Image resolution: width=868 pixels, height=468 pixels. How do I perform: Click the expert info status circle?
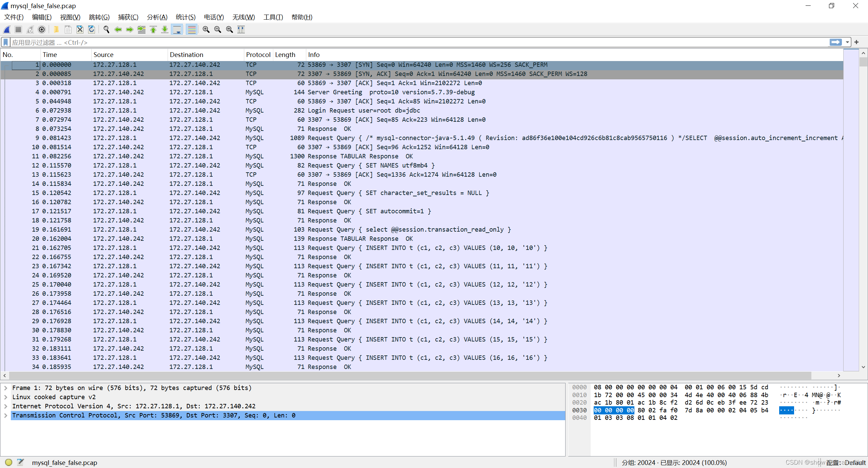coord(9,462)
